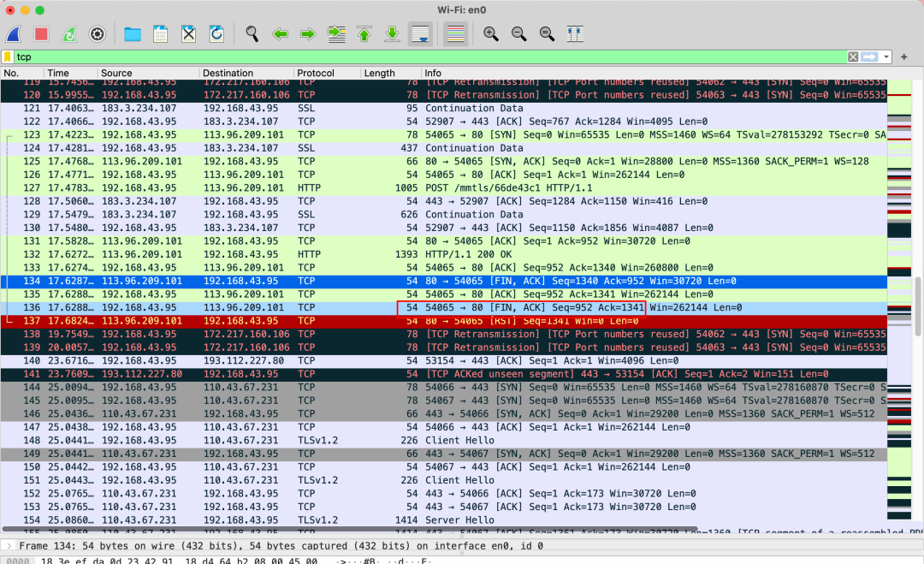The width and height of the screenshot is (924, 564).
Task: Restart the current capture
Action: pyautogui.click(x=69, y=34)
